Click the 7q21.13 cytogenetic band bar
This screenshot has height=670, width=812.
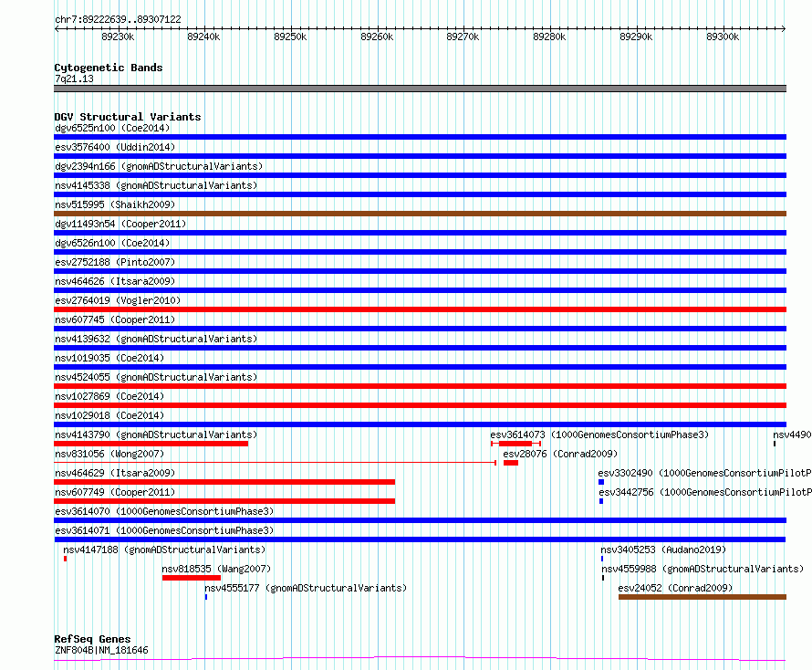[x=420, y=89]
